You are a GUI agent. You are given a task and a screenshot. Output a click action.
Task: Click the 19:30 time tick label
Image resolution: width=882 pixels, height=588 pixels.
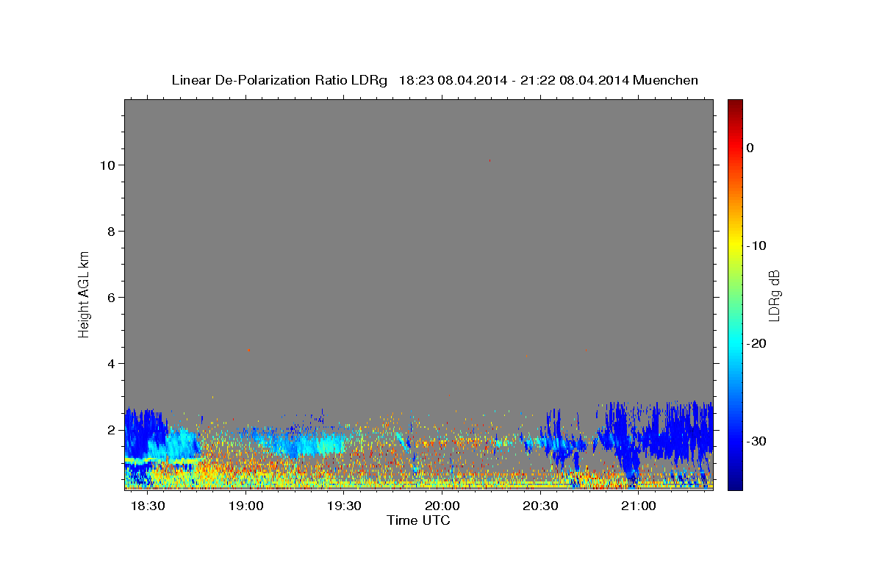coord(344,506)
